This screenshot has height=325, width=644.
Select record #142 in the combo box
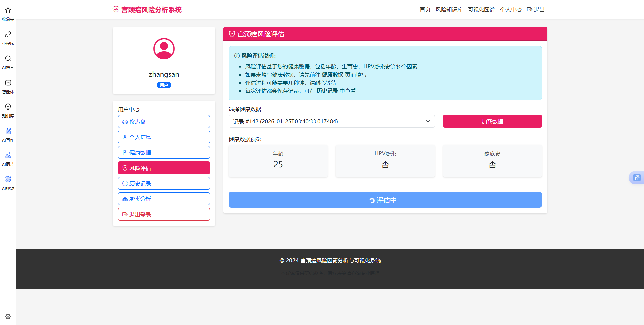pos(331,121)
